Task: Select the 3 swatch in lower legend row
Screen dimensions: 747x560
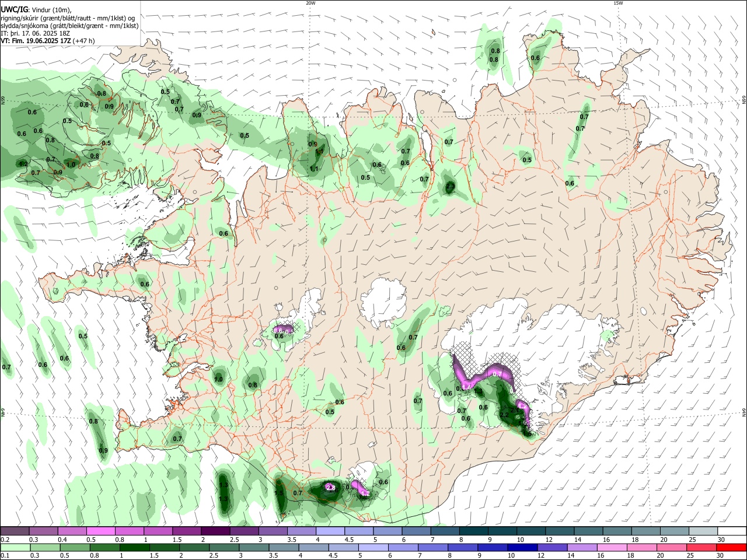Action: click(254, 548)
